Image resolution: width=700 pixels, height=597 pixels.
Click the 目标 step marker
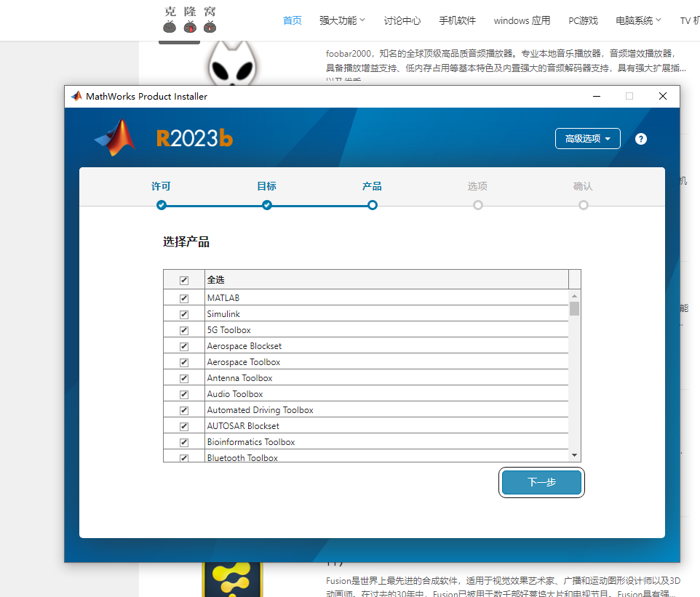click(267, 205)
